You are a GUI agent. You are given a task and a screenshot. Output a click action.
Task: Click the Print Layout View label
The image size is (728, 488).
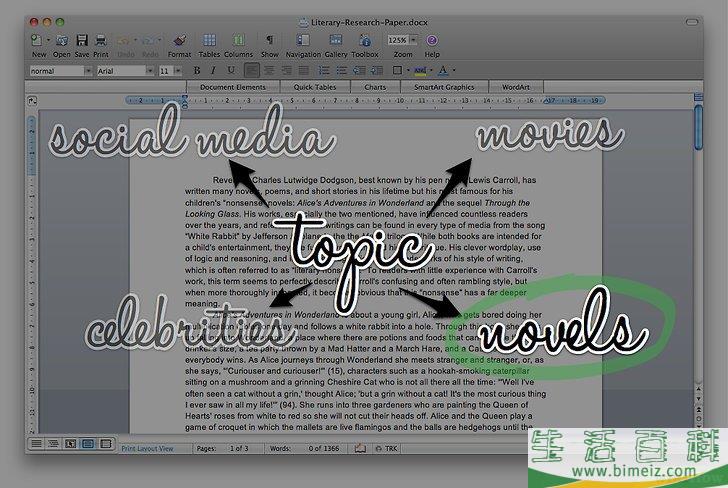147,449
